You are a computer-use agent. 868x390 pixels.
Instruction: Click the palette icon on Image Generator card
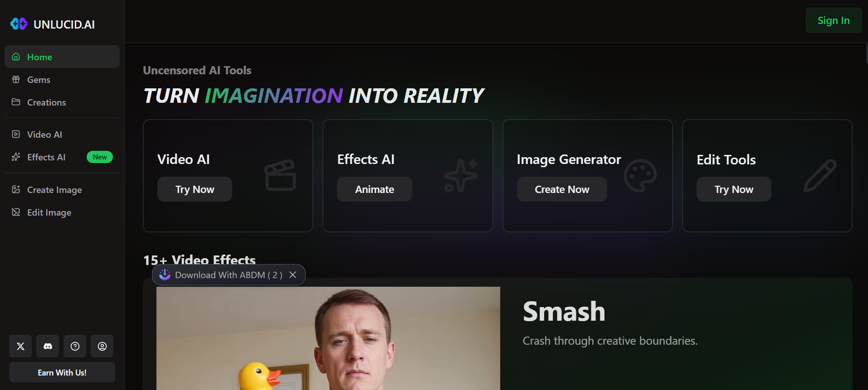pos(640,175)
